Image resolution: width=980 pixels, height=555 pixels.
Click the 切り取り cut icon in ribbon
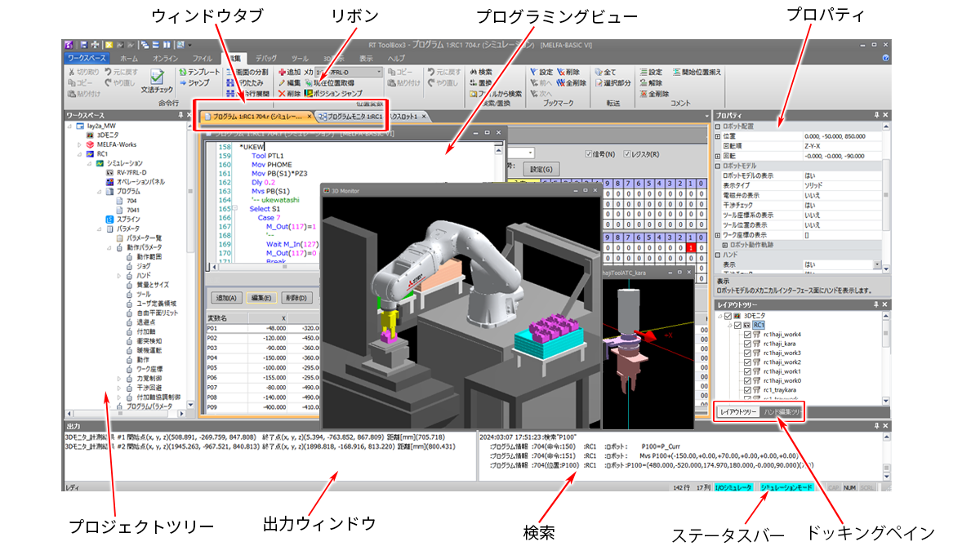pyautogui.click(x=72, y=72)
